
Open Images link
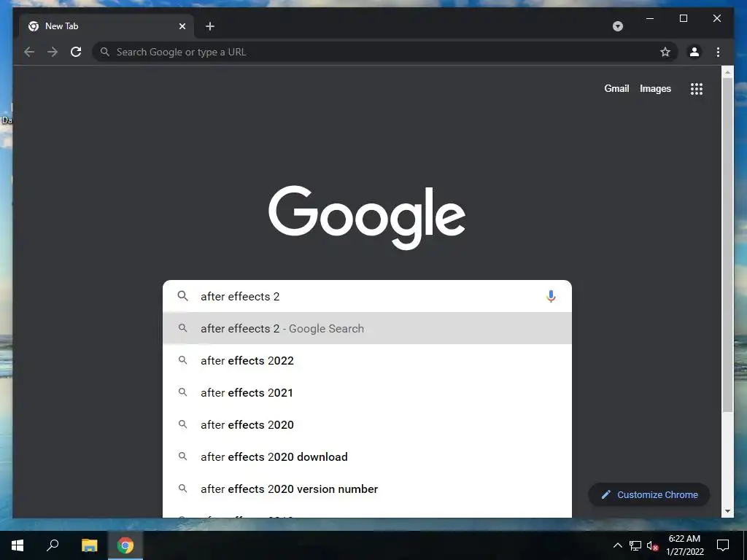click(x=655, y=88)
